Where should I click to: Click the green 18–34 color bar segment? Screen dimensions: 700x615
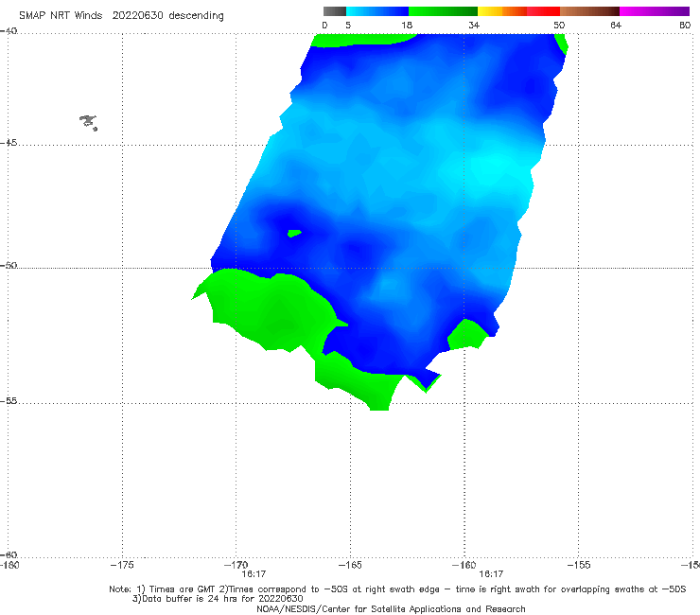(x=443, y=11)
